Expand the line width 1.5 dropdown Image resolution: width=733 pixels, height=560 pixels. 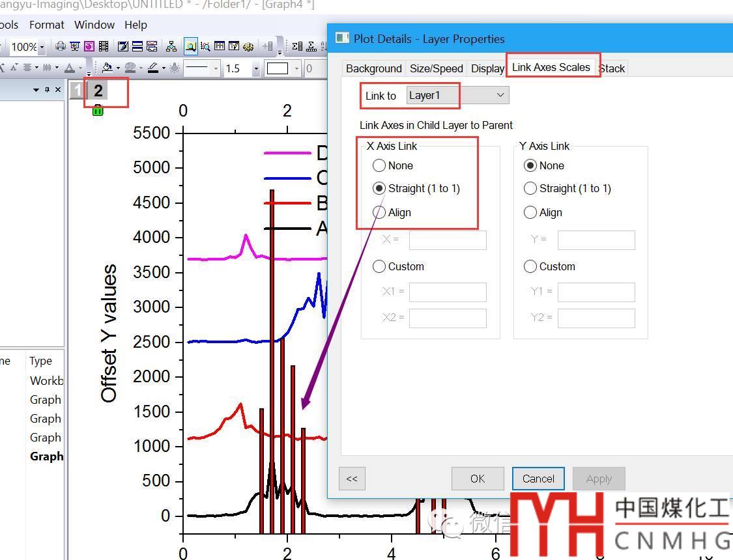pyautogui.click(x=256, y=68)
